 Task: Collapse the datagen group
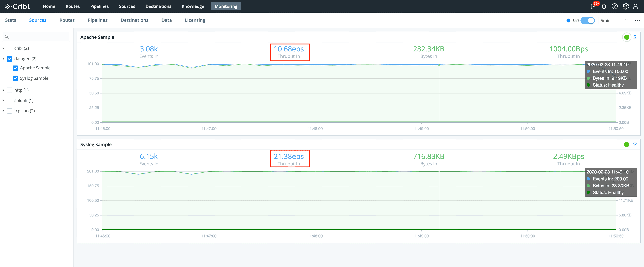[3, 59]
